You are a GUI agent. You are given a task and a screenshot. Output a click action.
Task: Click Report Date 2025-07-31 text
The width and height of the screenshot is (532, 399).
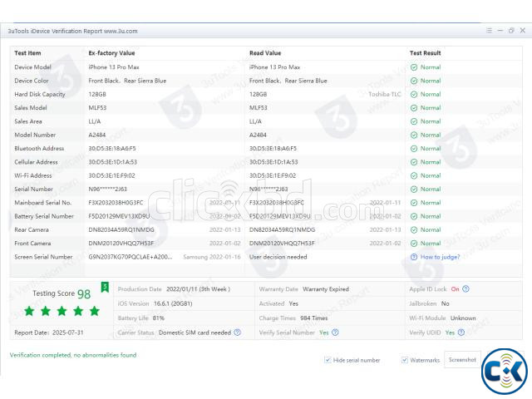pyautogui.click(x=49, y=332)
